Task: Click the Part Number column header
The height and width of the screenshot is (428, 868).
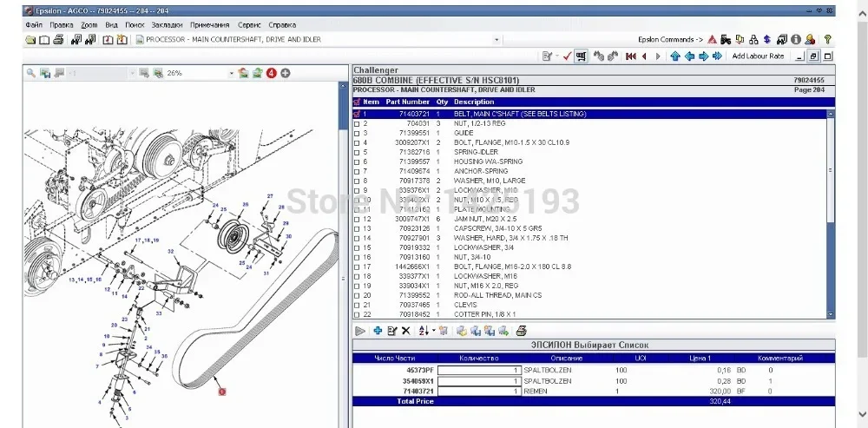Action: (407, 102)
